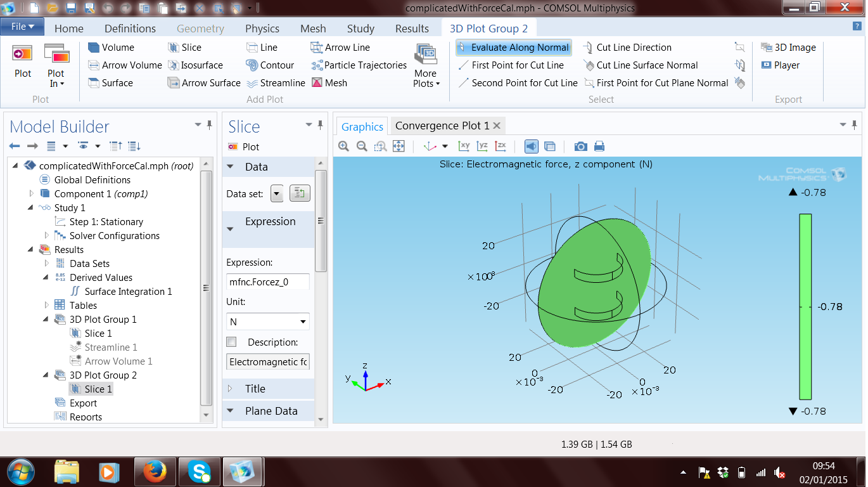
Task: Expand Component 1 in the model tree
Action: click(x=32, y=194)
